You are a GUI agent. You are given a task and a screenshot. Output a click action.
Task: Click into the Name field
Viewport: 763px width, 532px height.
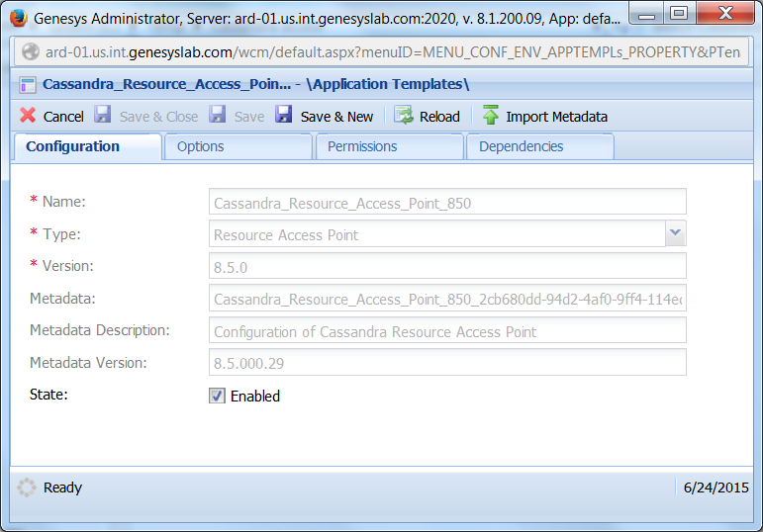447,202
